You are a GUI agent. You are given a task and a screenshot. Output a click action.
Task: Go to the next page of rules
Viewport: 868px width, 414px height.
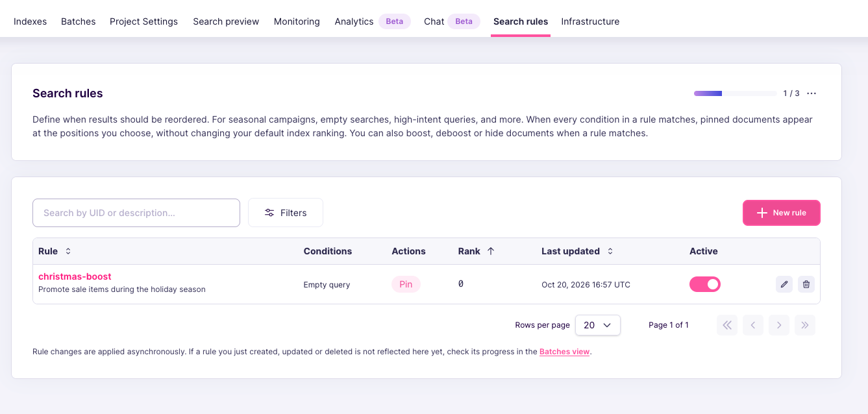coord(779,325)
